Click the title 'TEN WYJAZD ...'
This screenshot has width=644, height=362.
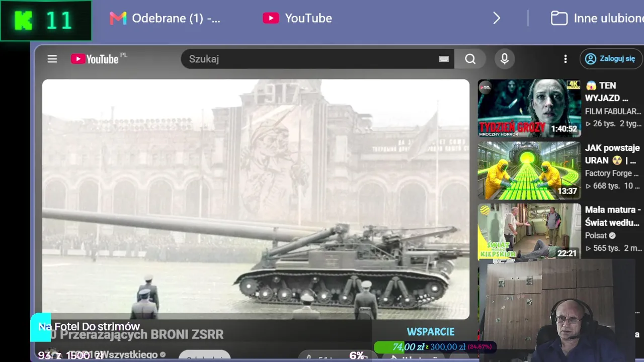coord(607,92)
